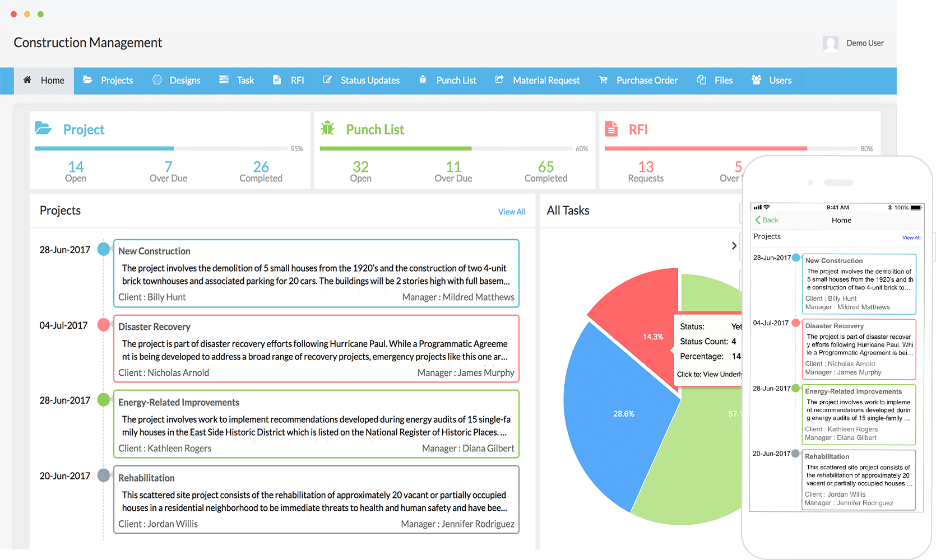Click the View All link in Projects panel
Image resolution: width=936 pixels, height=560 pixels.
pos(511,211)
